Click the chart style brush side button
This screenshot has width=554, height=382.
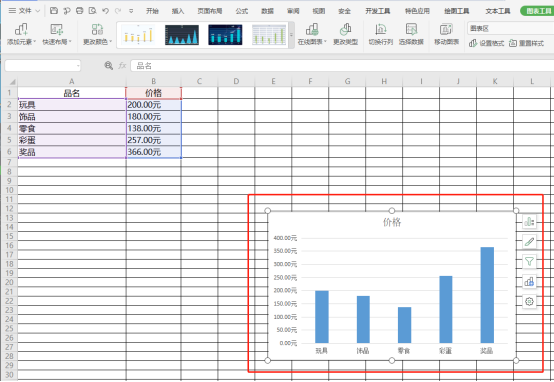(x=529, y=242)
